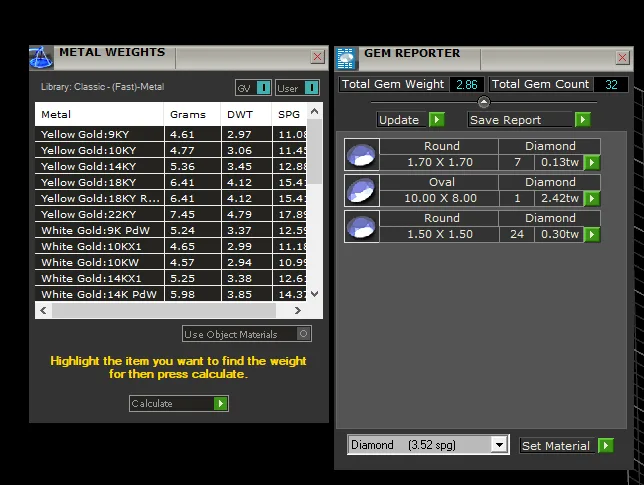Click the 0.30tw weight value
Viewport: 644px width, 485px height.
pyautogui.click(x=559, y=234)
